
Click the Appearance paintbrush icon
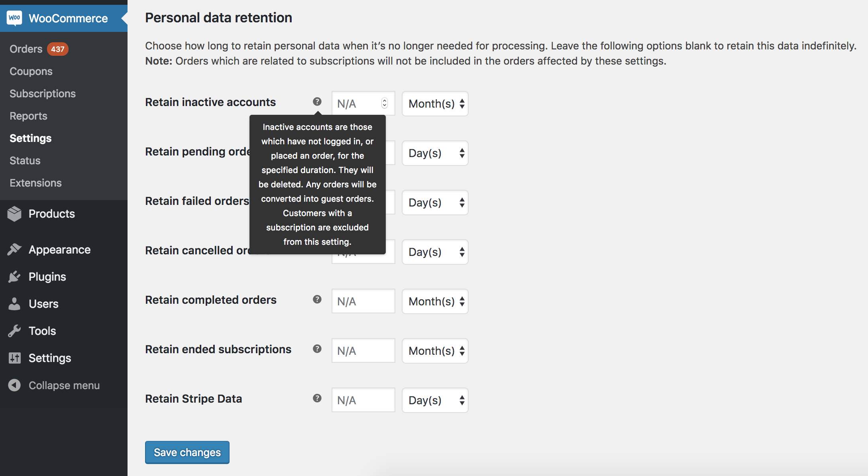[14, 250]
